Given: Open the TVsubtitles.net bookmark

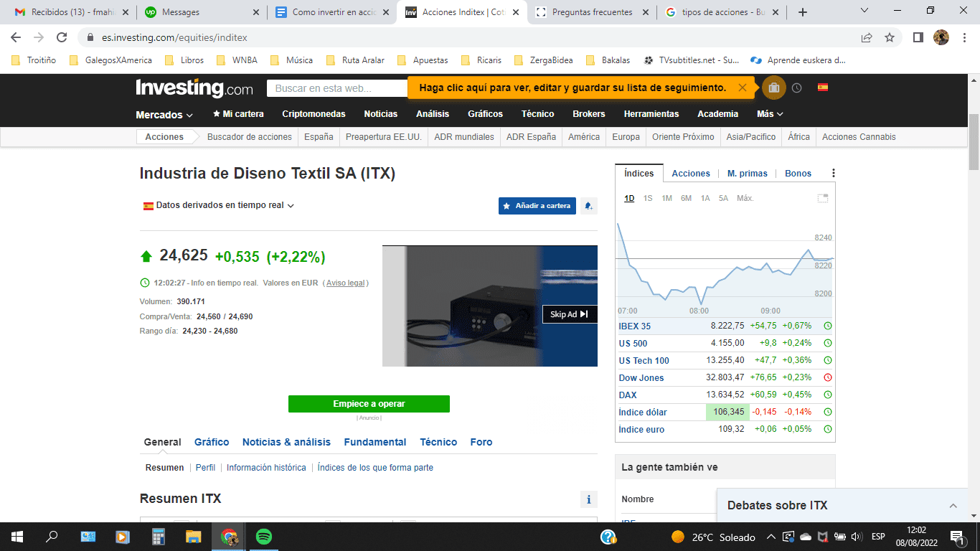Looking at the screenshot, I should [692, 60].
